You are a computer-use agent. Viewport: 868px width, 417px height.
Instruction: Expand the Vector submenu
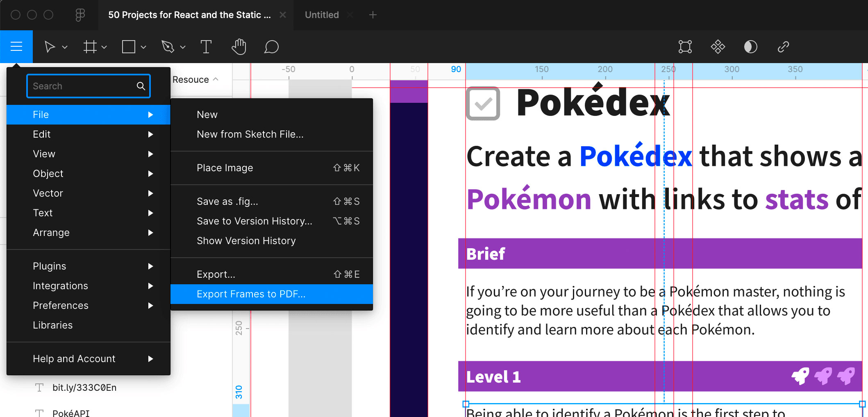tap(89, 193)
